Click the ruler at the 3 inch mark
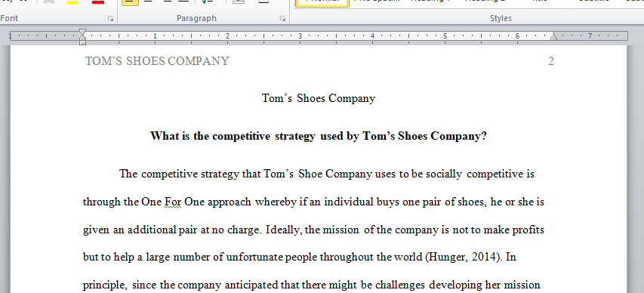 pyautogui.click(x=300, y=36)
